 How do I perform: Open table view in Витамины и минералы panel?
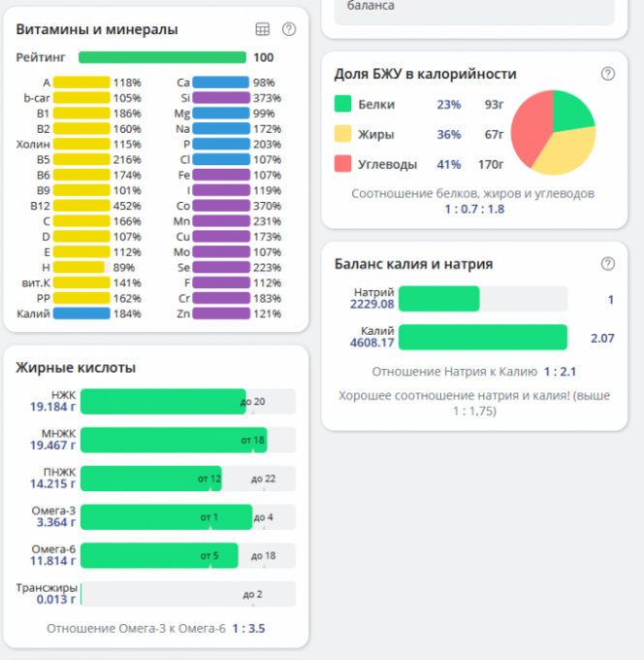pos(262,30)
